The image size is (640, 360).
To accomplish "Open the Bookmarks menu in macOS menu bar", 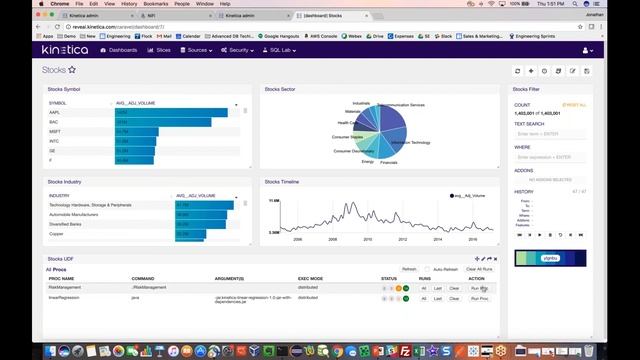I will click(156, 4).
